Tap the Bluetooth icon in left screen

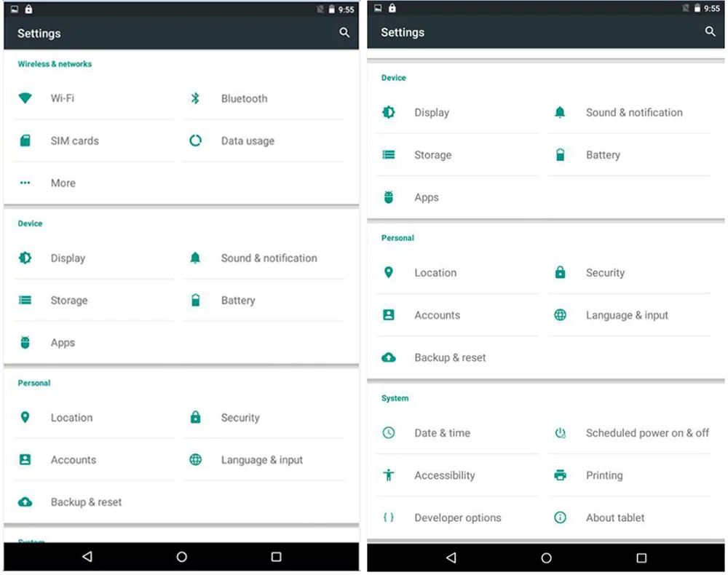tap(195, 98)
